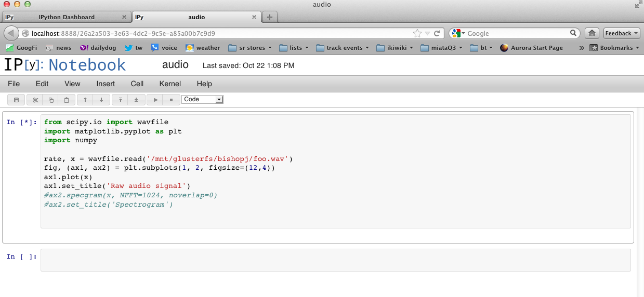
Task: Bookmark this page with the star icon
Action: click(417, 33)
